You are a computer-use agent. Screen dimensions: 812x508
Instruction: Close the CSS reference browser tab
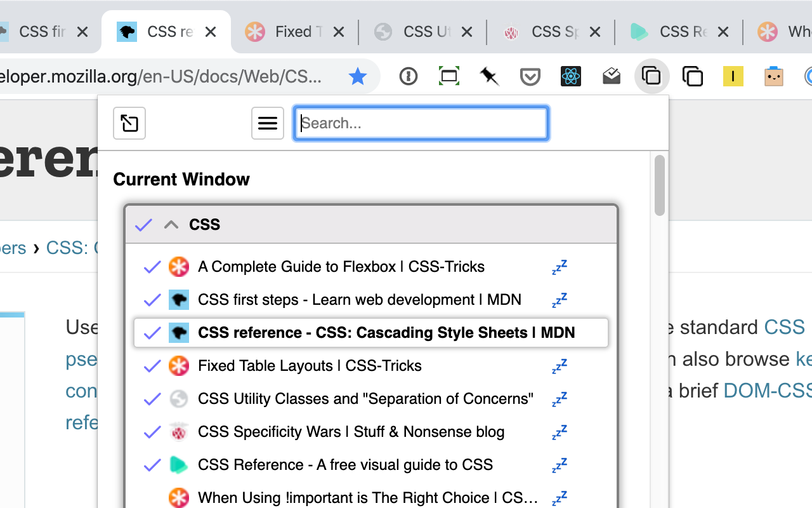211,32
